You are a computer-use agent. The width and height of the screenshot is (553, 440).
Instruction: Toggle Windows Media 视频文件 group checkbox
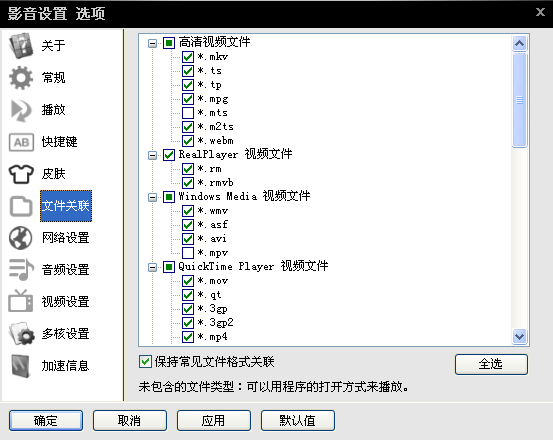click(x=169, y=197)
